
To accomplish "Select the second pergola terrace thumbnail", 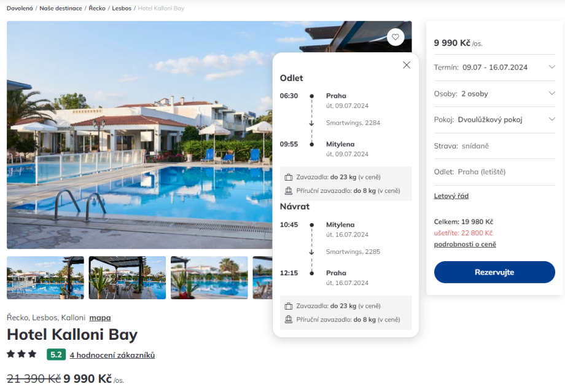I will pos(127,278).
